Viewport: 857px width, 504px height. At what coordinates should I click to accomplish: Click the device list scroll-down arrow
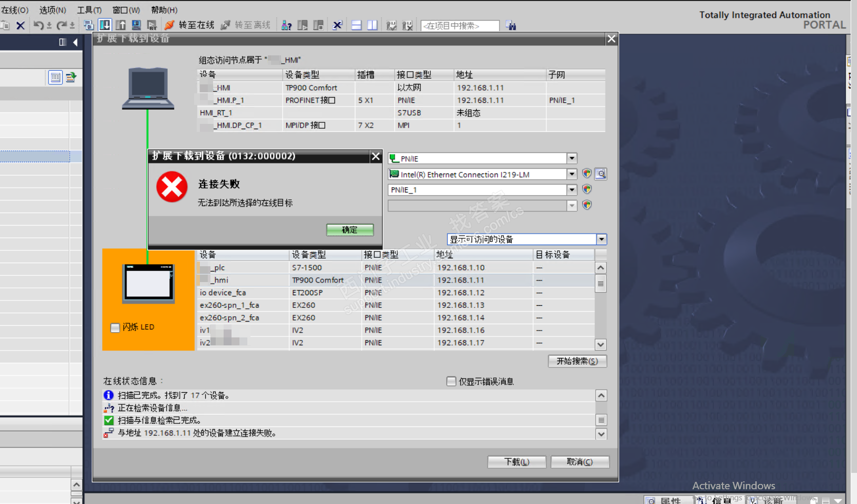(x=600, y=344)
